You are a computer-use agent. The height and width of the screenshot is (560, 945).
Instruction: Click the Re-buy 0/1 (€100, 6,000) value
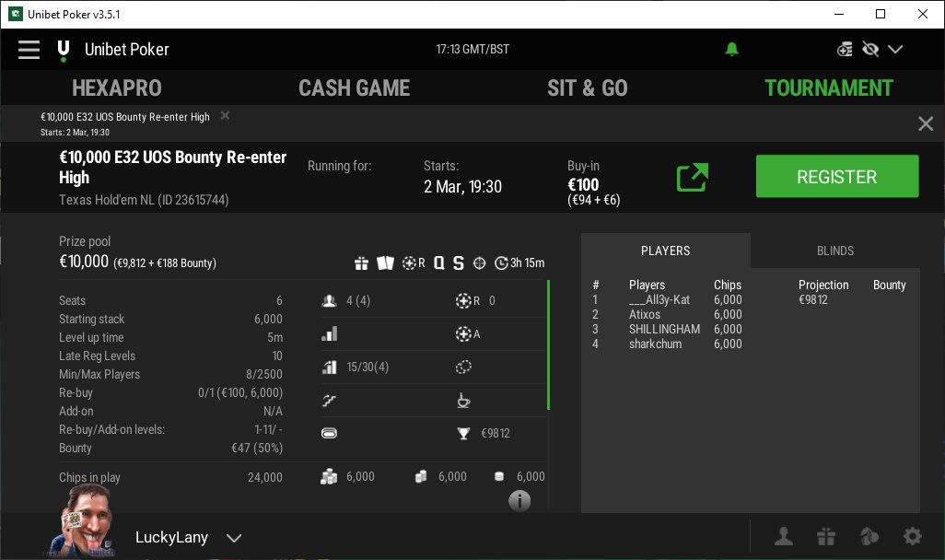[x=239, y=392]
